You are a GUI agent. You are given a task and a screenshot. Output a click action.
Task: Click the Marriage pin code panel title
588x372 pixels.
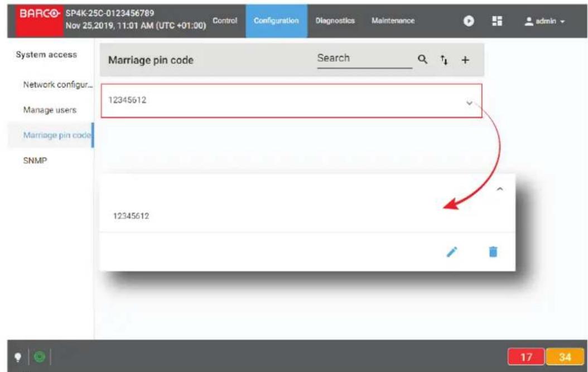click(151, 60)
